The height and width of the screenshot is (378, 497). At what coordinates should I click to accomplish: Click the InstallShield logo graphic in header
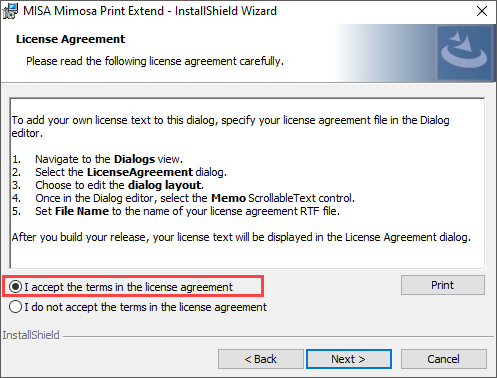tap(464, 53)
